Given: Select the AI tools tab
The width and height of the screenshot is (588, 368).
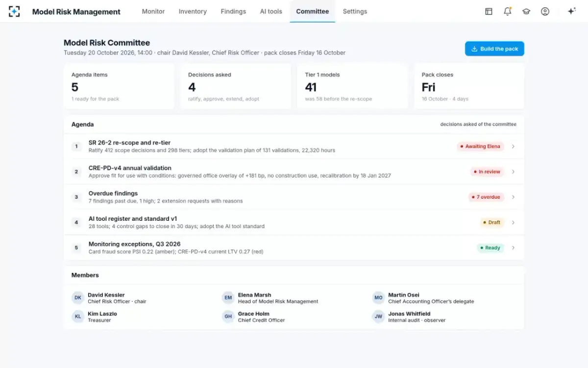Looking at the screenshot, I should 271,11.
